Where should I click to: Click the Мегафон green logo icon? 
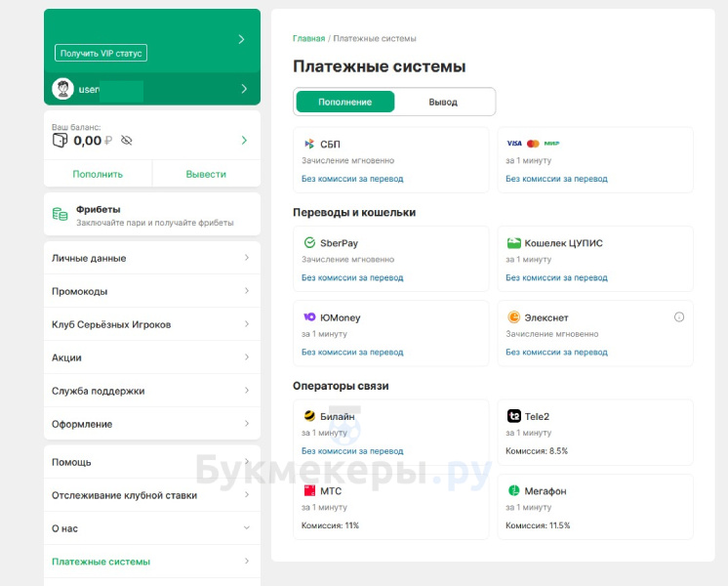coord(514,490)
